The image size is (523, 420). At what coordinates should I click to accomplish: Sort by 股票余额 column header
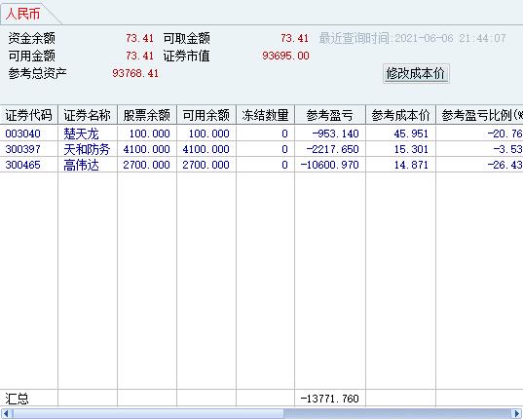pyautogui.click(x=147, y=115)
